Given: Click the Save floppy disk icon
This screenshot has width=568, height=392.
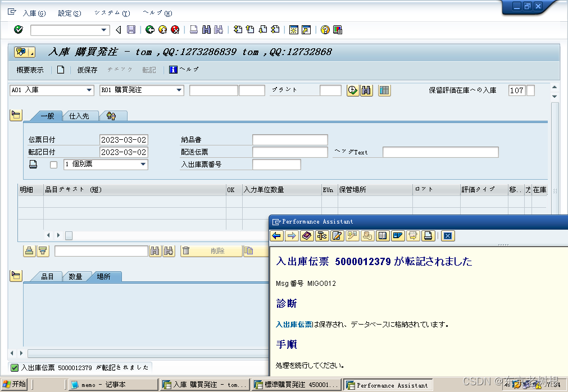Looking at the screenshot, I should coord(131,30).
